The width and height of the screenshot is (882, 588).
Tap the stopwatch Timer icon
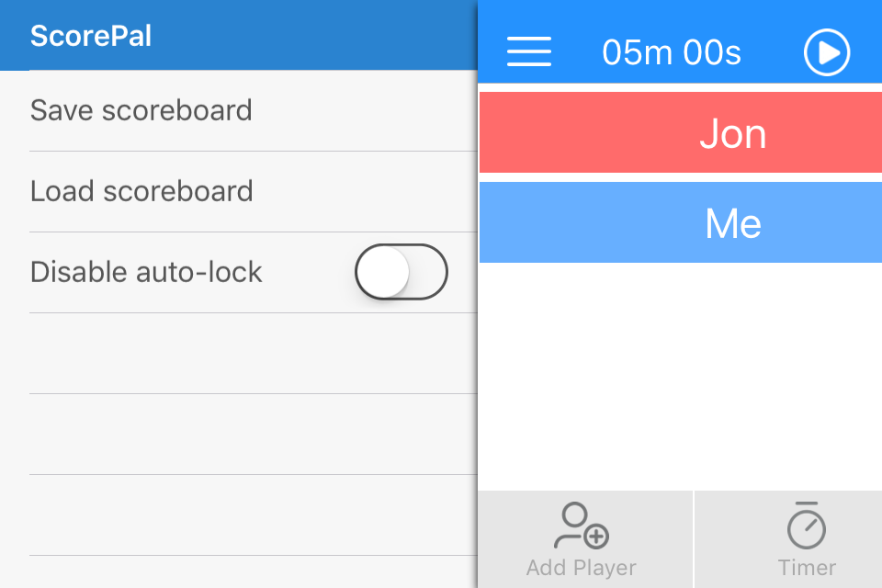coord(806,525)
